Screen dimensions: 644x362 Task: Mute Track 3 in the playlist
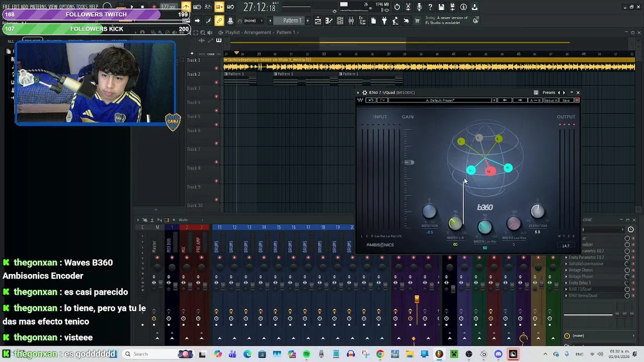[217, 96]
